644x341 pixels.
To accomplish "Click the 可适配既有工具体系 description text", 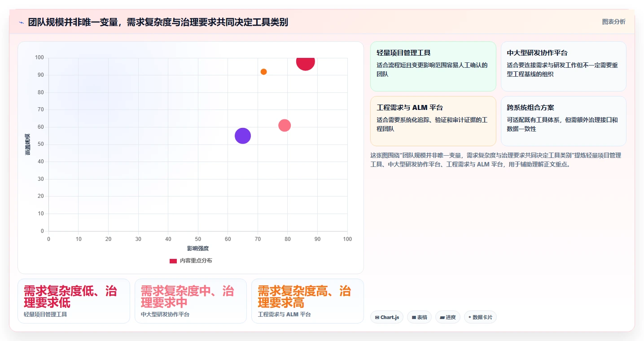I will (x=562, y=124).
